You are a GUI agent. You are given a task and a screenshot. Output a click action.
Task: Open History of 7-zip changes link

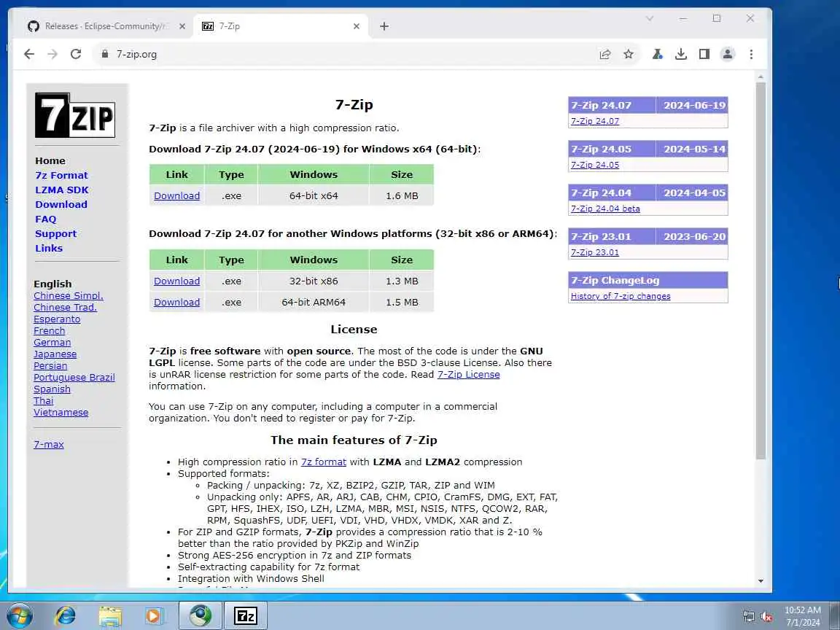pos(621,296)
